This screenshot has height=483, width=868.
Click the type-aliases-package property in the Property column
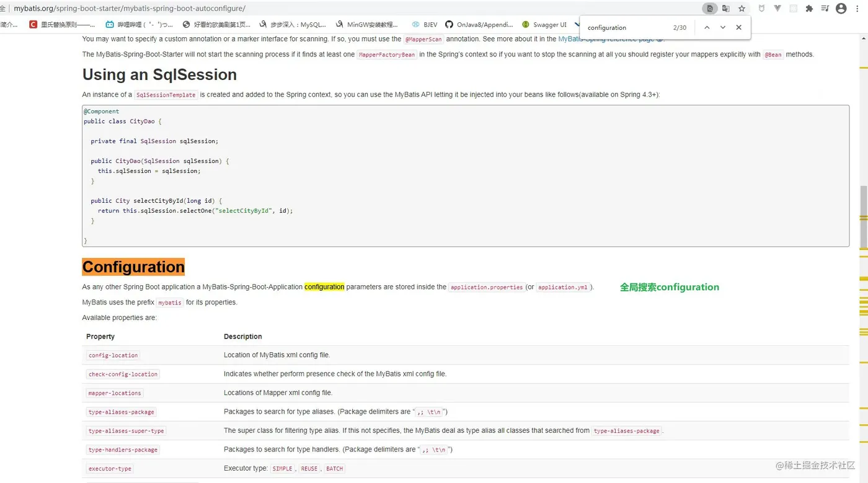[x=122, y=412]
